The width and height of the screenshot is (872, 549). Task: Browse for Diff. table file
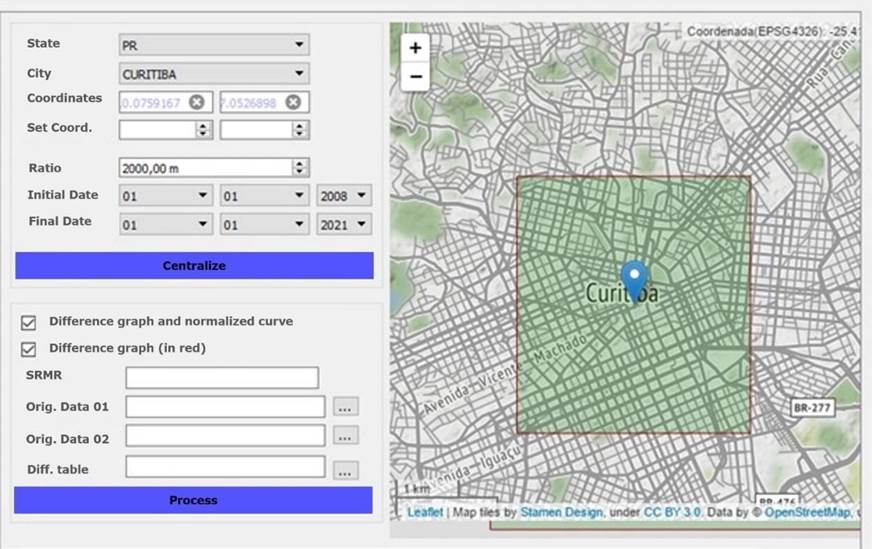[345, 469]
